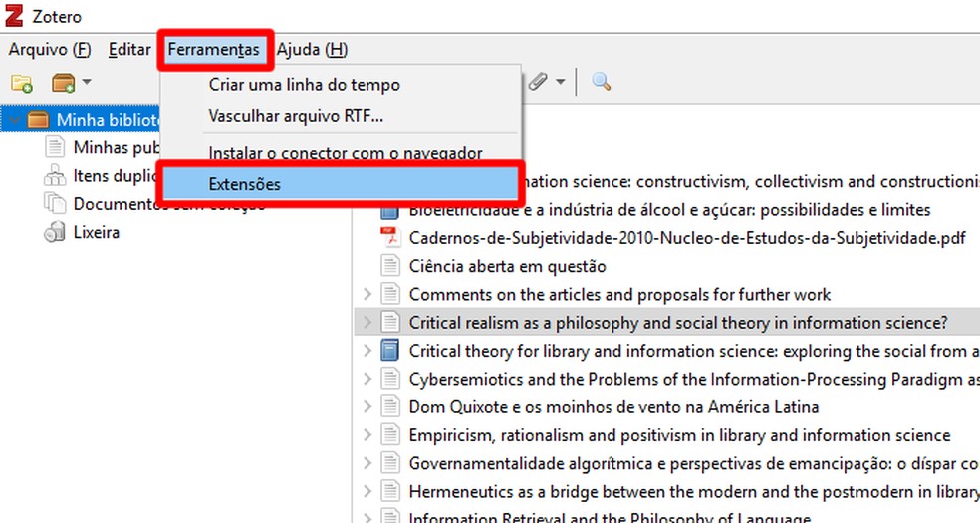
Task: Open Lixeira in the sidebar
Action: 97,232
